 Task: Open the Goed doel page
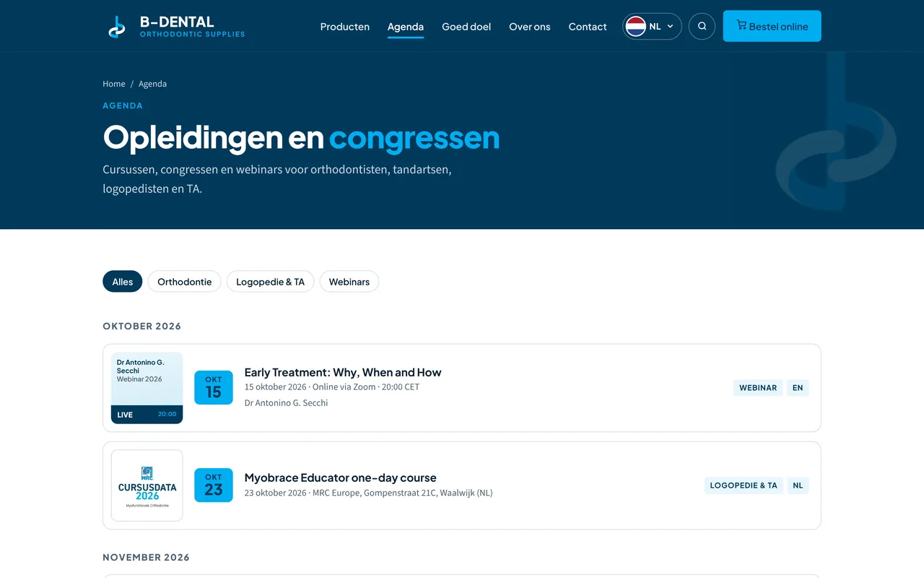coord(466,27)
